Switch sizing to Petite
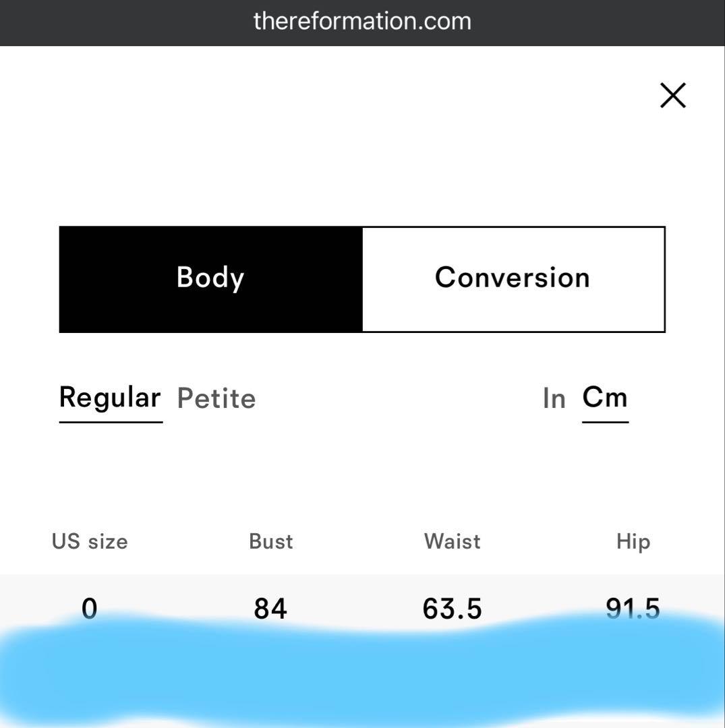 click(x=216, y=398)
